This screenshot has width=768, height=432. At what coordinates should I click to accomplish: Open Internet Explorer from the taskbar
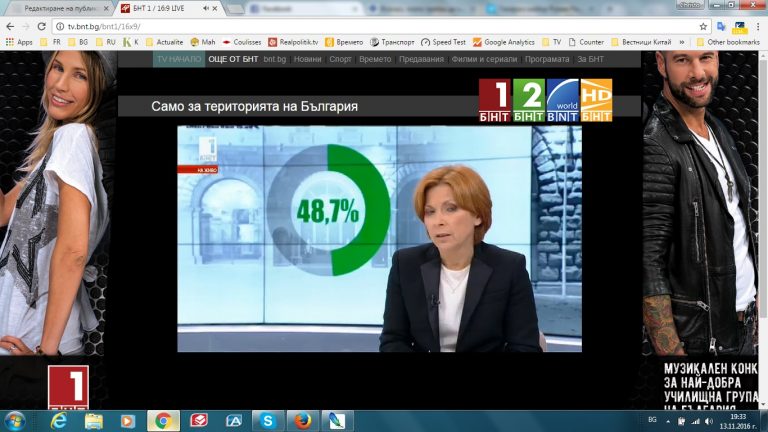click(x=57, y=420)
